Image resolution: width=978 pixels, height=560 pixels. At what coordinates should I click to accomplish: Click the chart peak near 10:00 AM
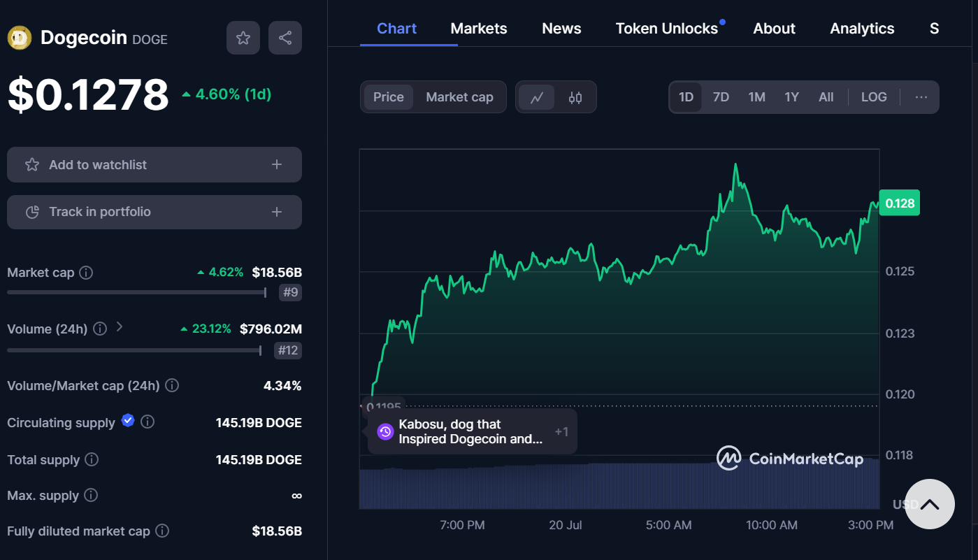[x=735, y=165]
